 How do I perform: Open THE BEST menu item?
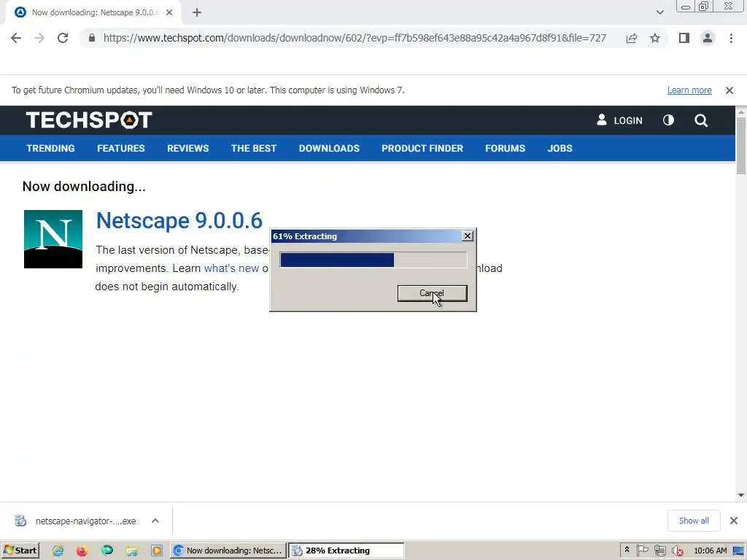tap(254, 149)
